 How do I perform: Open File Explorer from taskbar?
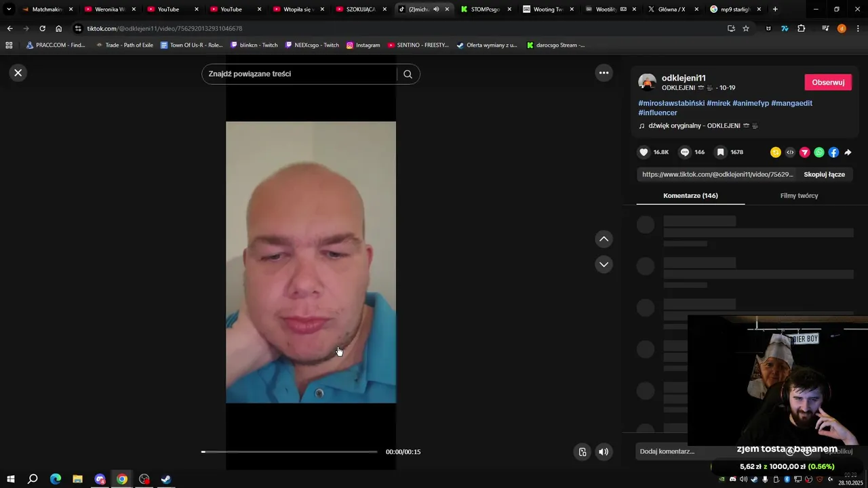[77, 479]
